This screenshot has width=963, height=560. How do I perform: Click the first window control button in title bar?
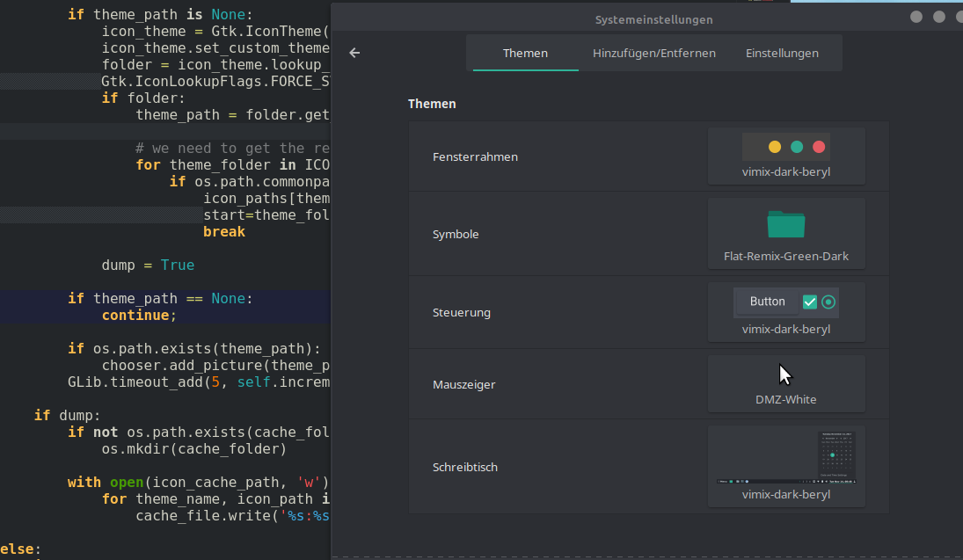click(x=916, y=17)
